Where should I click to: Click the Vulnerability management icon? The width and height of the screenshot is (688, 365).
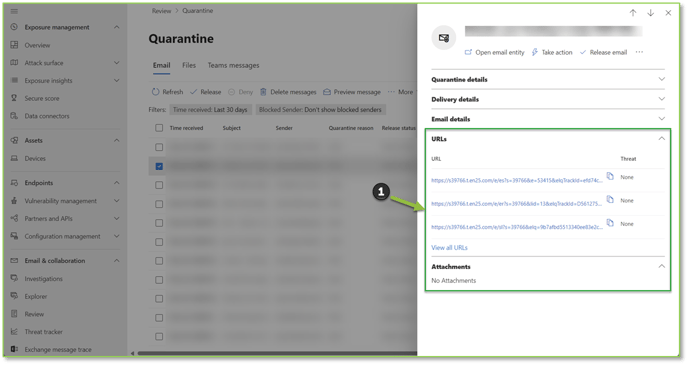tap(14, 200)
